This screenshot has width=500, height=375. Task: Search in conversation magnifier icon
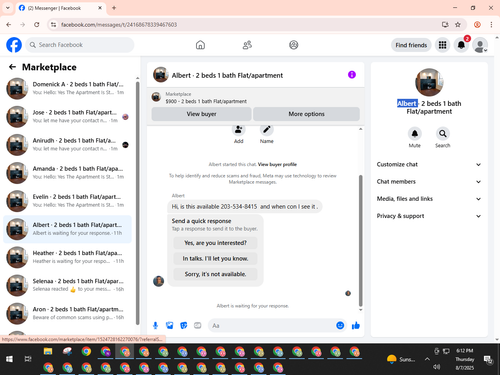coord(443,134)
